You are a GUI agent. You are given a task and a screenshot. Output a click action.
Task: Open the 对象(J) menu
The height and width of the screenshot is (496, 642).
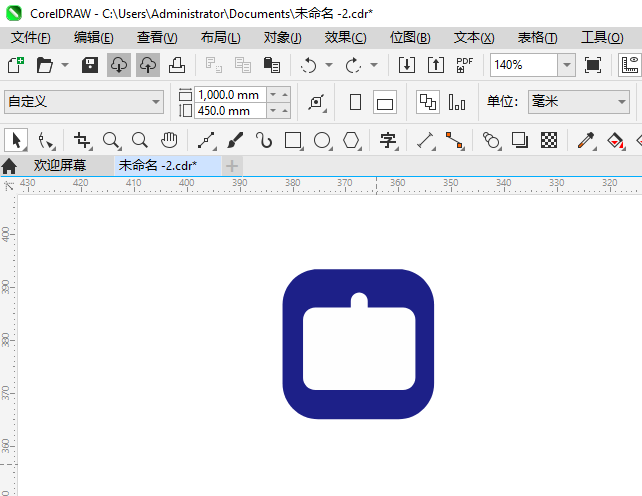coord(283,38)
